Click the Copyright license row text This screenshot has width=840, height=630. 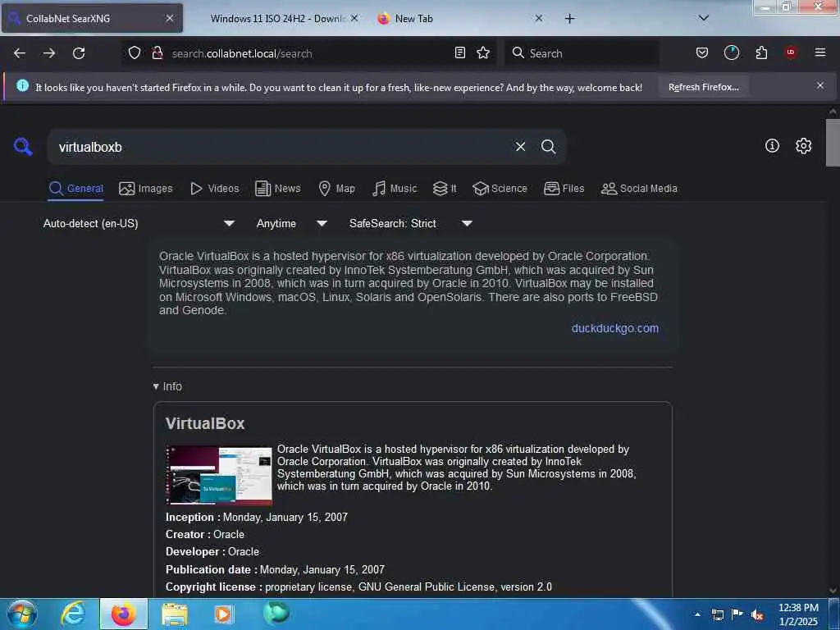pos(358,587)
